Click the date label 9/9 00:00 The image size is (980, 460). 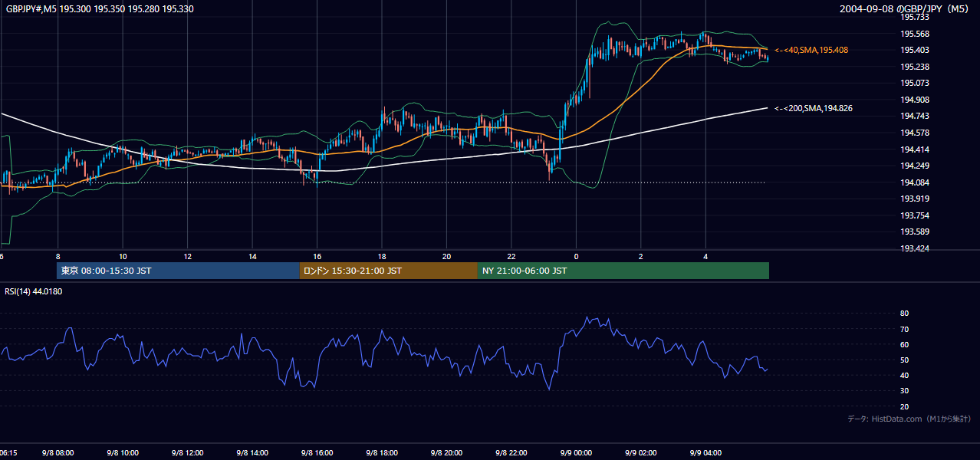click(x=576, y=453)
